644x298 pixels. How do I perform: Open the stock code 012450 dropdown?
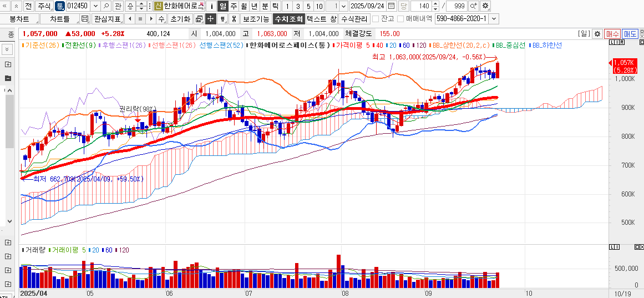[94, 6]
